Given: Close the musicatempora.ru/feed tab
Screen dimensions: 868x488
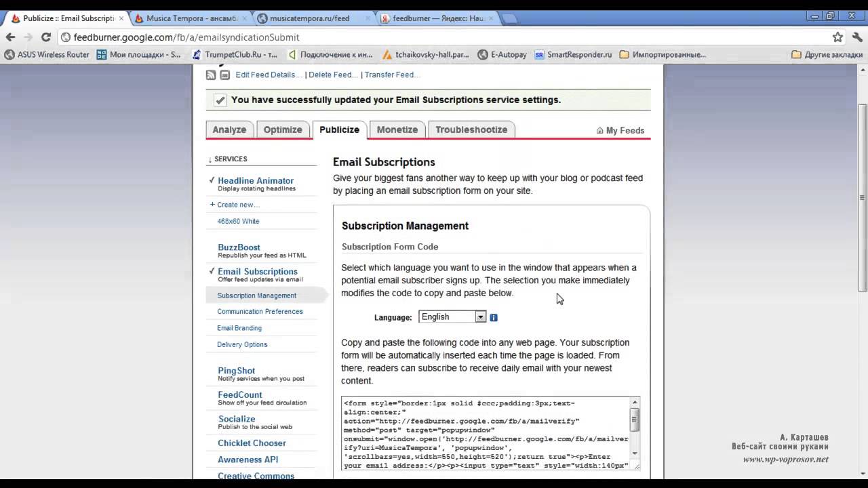Looking at the screenshot, I should tap(369, 18).
